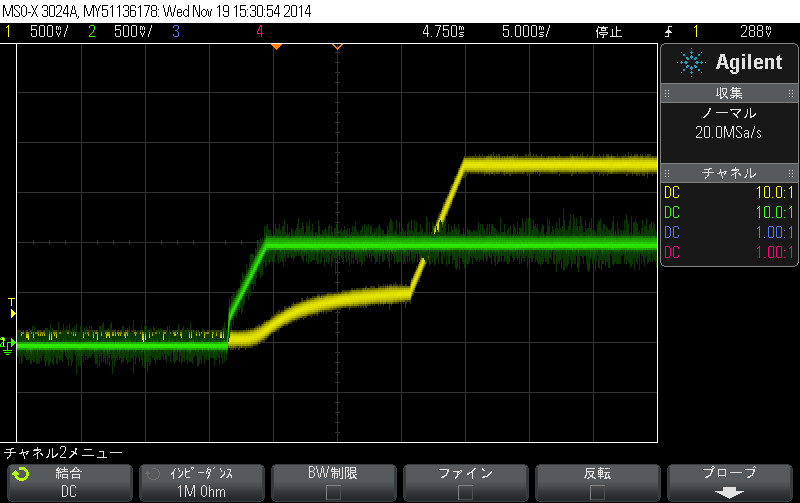Click the T trigger level marker at left edge

[12, 308]
